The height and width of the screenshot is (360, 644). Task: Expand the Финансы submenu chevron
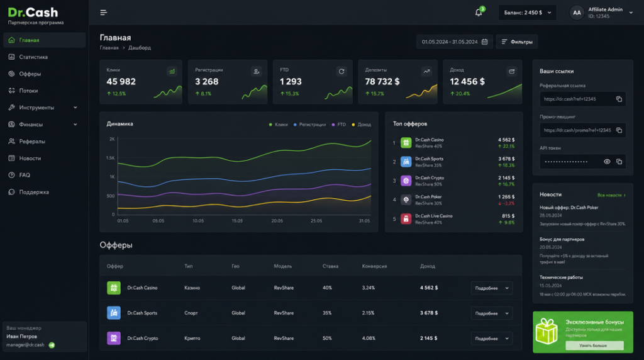(x=75, y=124)
